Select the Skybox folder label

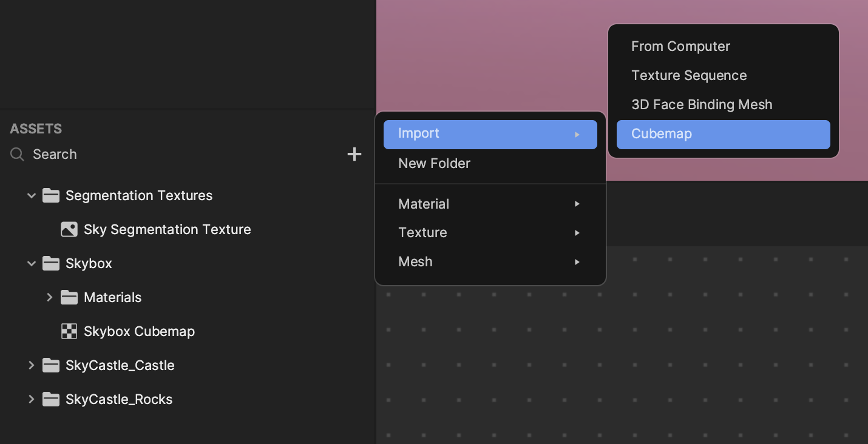click(89, 263)
